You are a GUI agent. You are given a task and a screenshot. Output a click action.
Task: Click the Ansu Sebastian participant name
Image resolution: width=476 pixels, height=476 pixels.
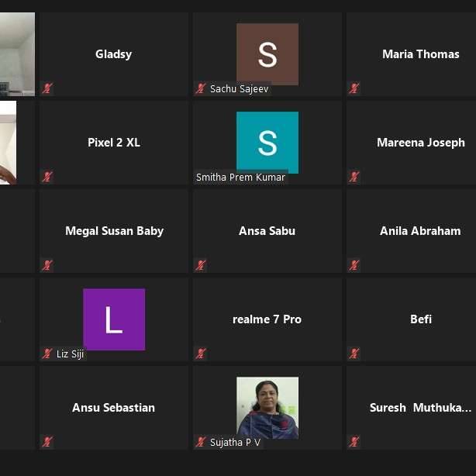pos(113,408)
